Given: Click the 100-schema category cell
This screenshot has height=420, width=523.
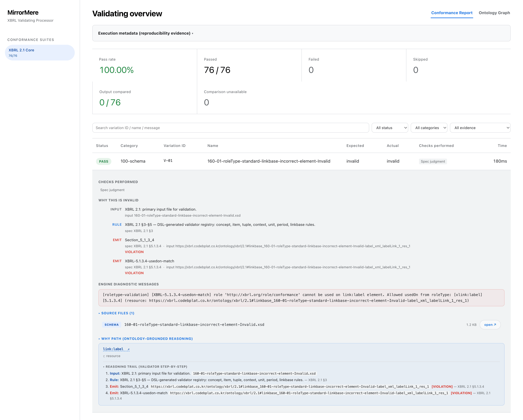Looking at the screenshot, I should tap(133, 161).
